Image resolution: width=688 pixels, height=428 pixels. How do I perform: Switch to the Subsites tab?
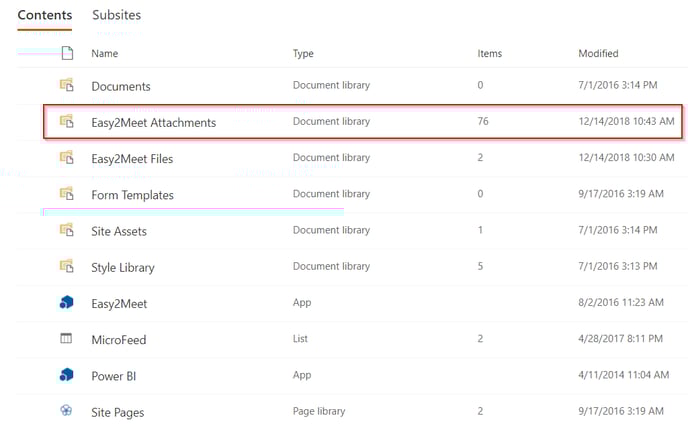point(116,15)
